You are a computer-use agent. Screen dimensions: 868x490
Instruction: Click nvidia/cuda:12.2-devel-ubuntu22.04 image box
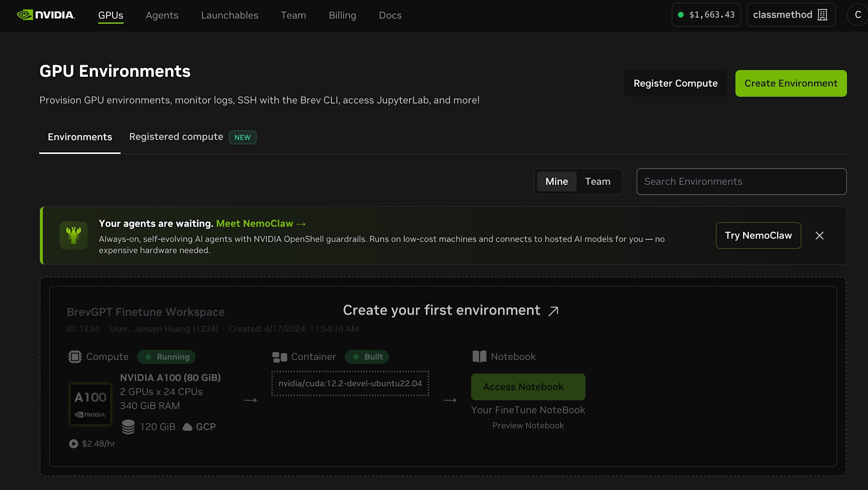[x=350, y=383]
